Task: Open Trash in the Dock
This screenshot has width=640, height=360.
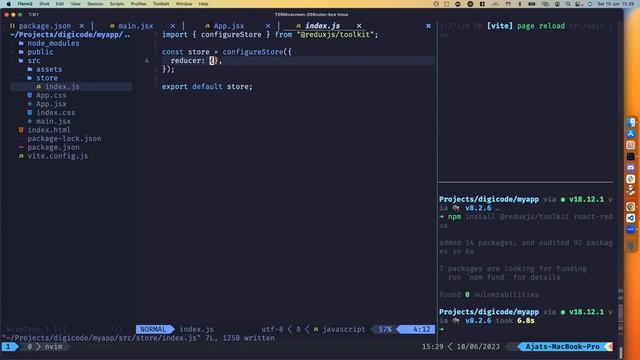Action: tap(631, 246)
